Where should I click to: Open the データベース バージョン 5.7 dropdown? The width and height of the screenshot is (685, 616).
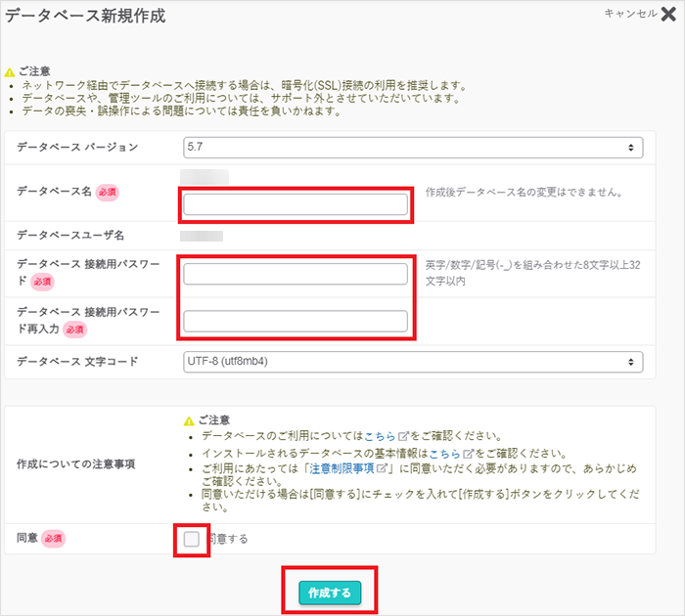coord(413,148)
